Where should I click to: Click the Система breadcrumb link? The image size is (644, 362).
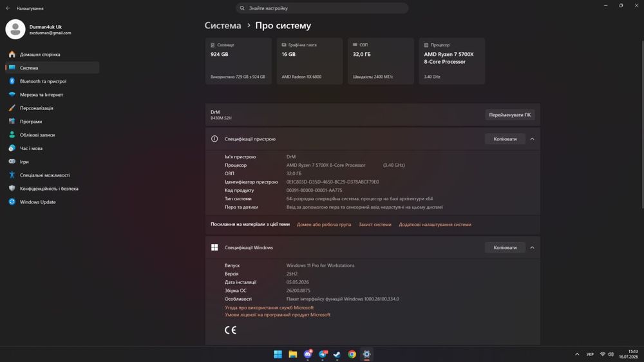pyautogui.click(x=223, y=26)
